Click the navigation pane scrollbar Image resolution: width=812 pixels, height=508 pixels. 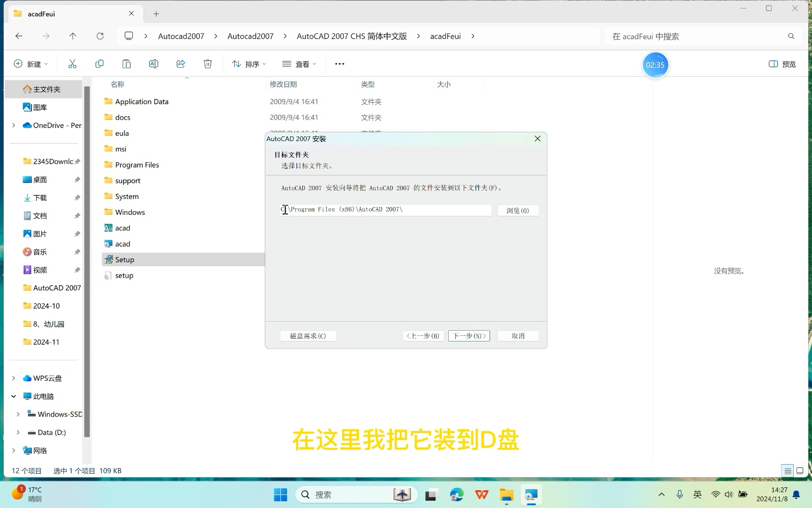[87, 262]
